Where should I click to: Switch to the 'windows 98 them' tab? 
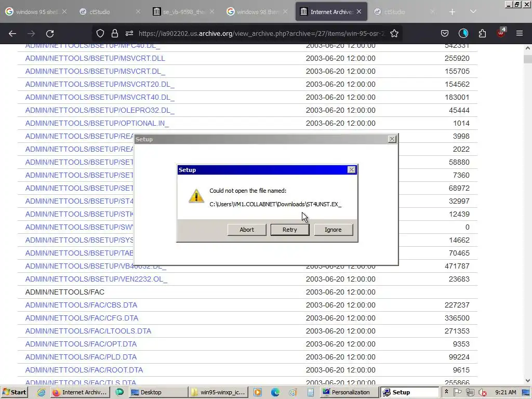click(257, 12)
